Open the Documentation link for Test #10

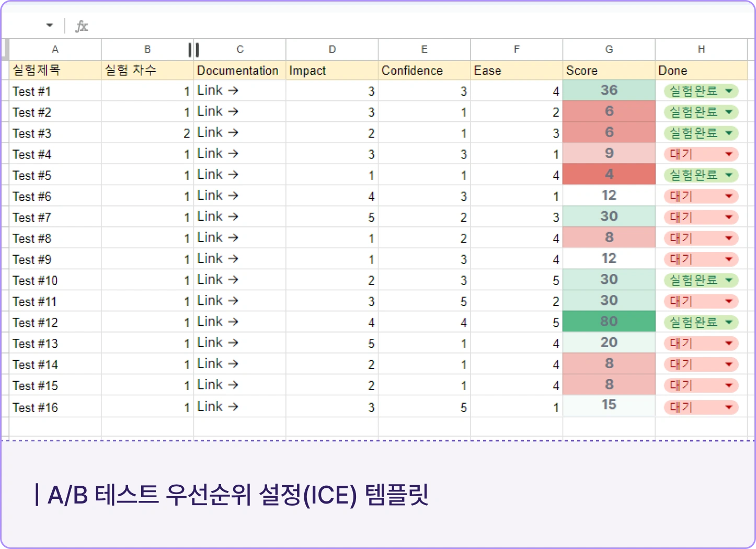coord(217,280)
